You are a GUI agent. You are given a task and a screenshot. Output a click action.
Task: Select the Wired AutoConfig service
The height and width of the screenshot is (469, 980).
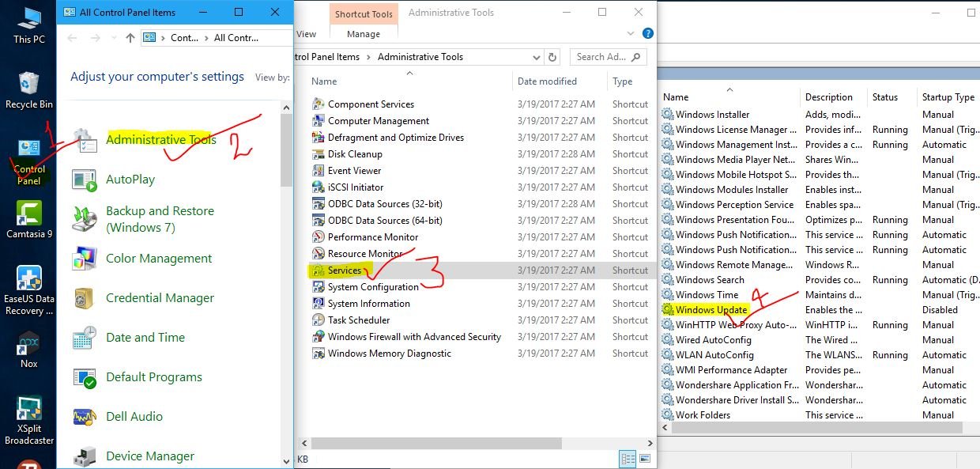click(713, 340)
